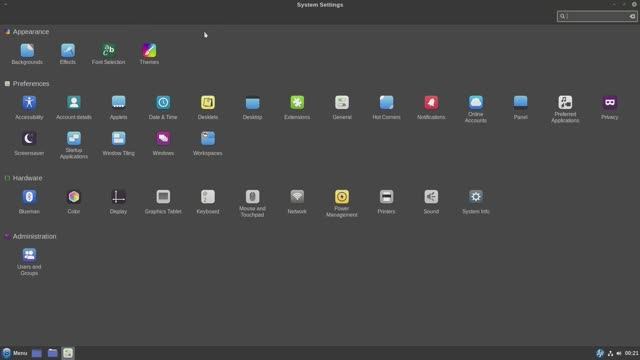Open Accessibility preferences
Screen dimensions: 640x360
[29, 108]
